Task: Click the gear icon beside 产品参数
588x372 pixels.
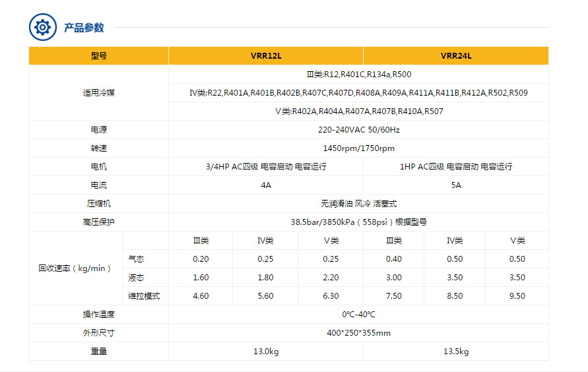Action: [43, 27]
